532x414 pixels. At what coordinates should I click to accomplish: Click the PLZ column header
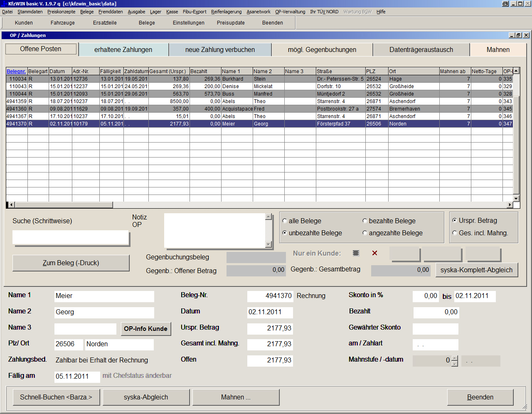pyautogui.click(x=377, y=71)
